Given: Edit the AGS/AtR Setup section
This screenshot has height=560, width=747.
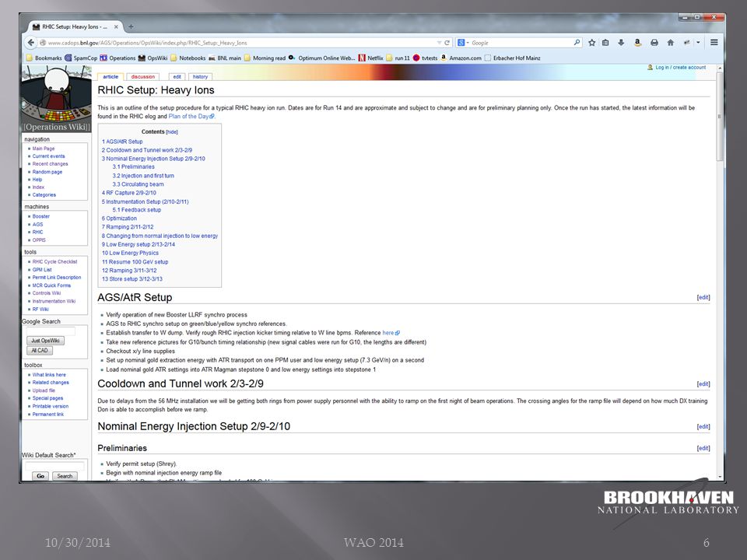Looking at the screenshot, I should click(x=703, y=297).
